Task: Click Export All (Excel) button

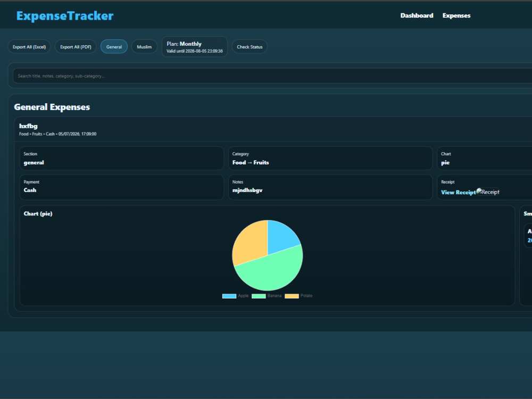Action: pyautogui.click(x=29, y=47)
